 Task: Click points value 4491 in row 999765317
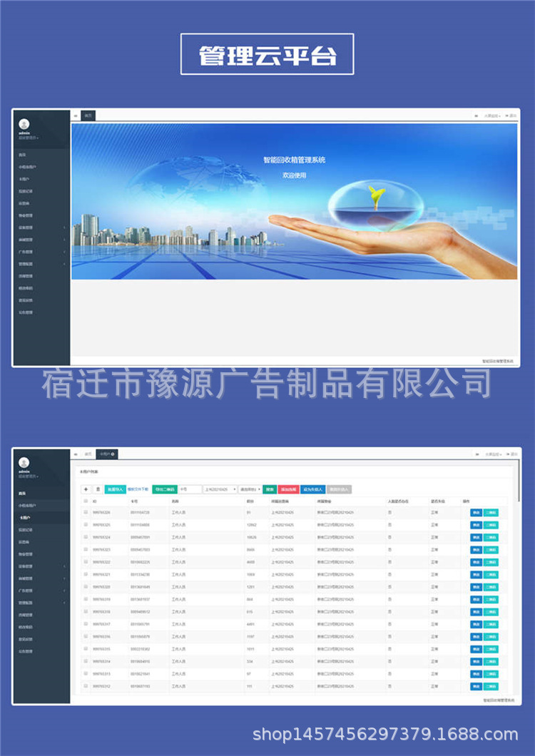point(251,624)
